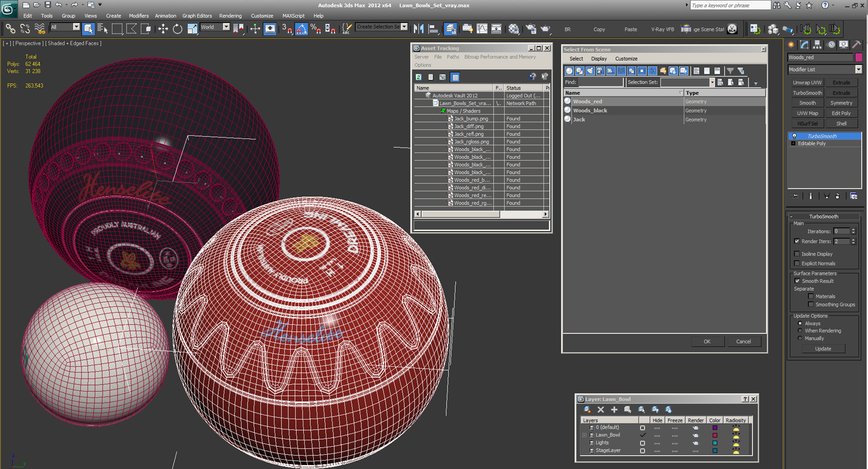Toggle TurboSmooth modifier lightbulb visibility
Viewport: 868px width, 469px height.
(794, 136)
